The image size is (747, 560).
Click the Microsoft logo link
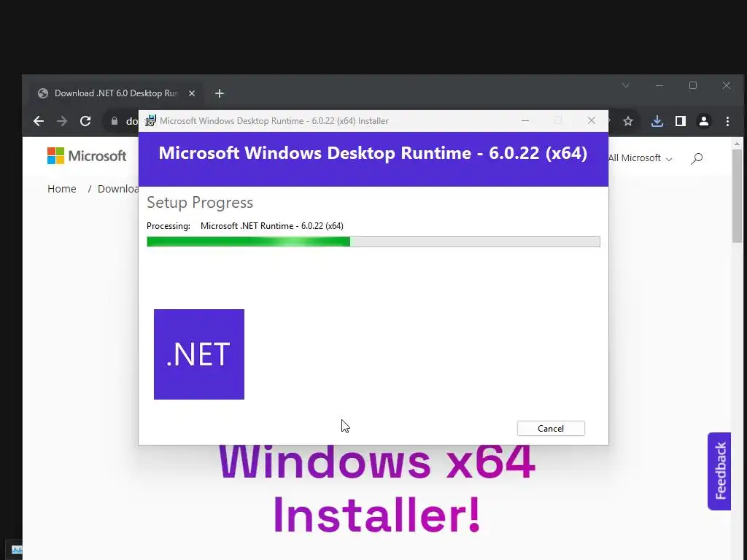click(x=87, y=156)
